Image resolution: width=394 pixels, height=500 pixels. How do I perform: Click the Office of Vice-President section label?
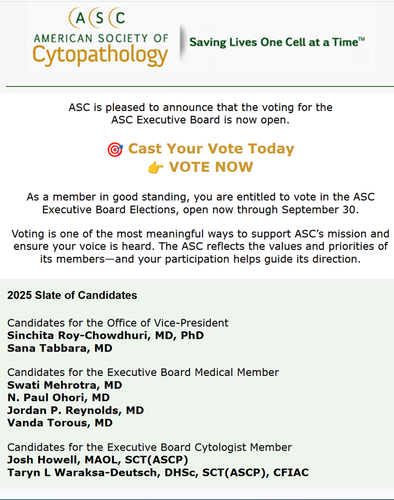click(x=118, y=323)
